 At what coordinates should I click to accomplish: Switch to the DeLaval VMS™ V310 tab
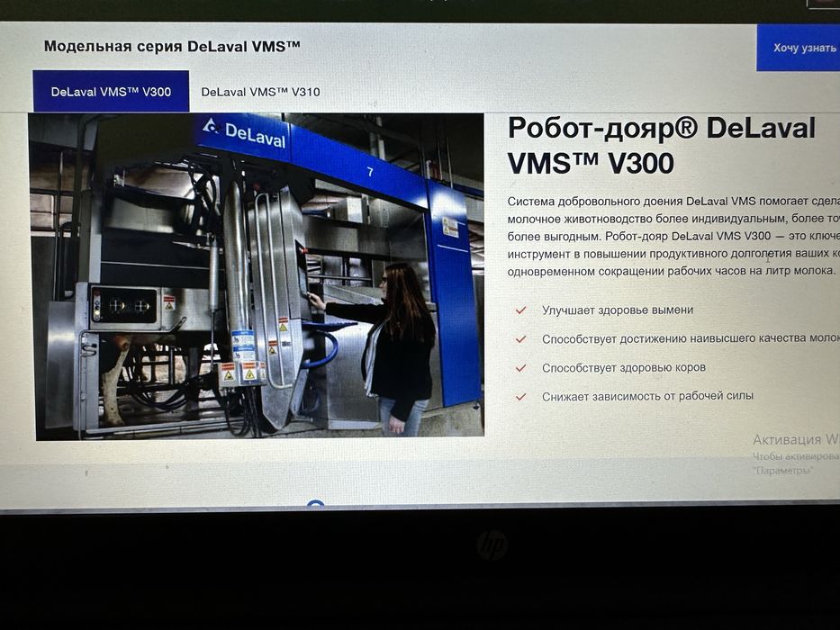pyautogui.click(x=260, y=92)
